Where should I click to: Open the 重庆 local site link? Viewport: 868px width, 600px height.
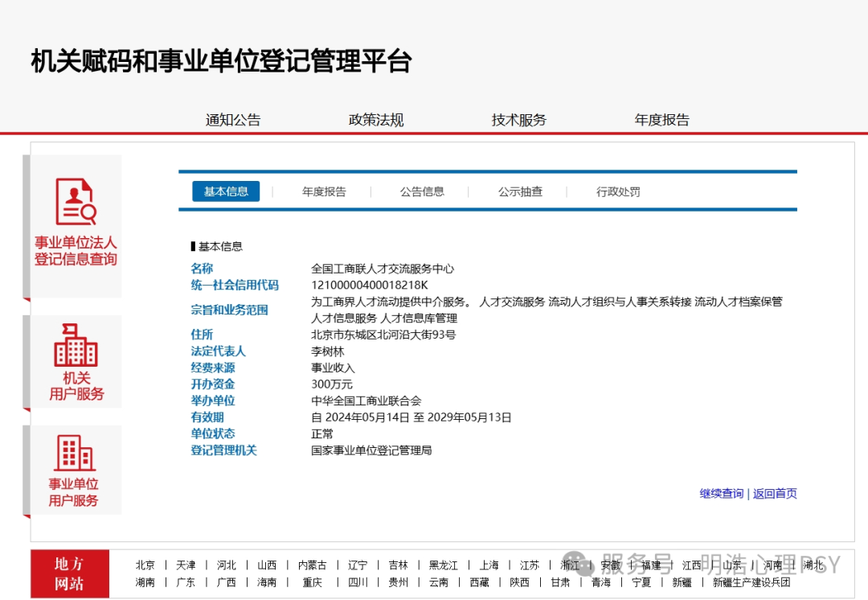click(x=312, y=582)
